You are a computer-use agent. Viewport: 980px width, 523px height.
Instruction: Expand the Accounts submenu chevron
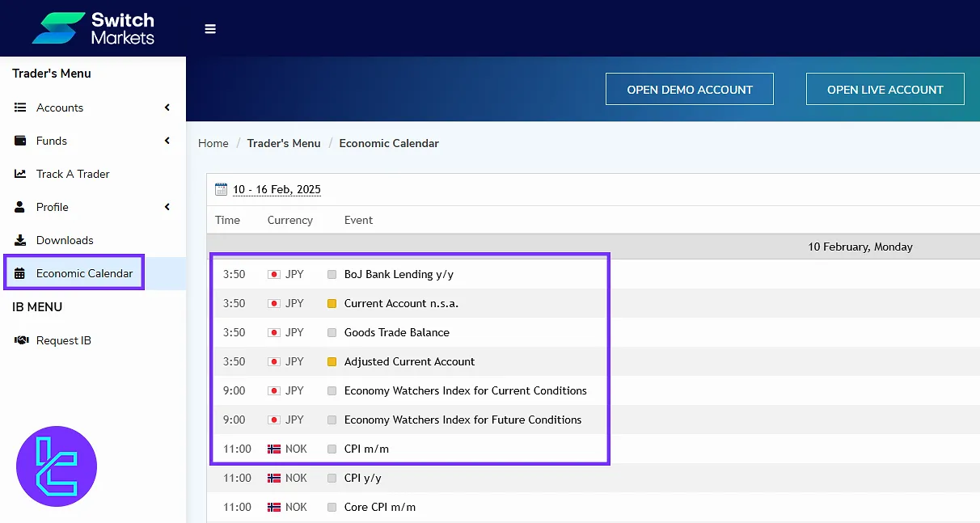click(x=167, y=108)
